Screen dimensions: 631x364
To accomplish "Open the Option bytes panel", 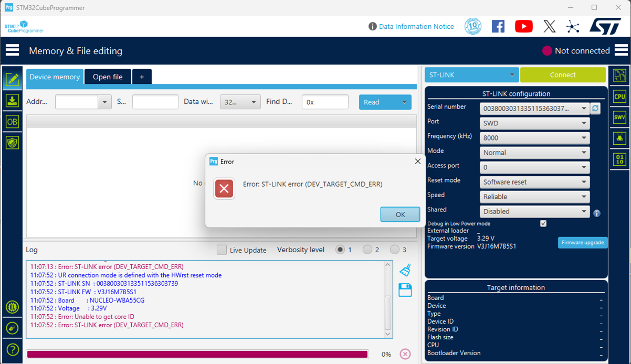I will [12, 121].
